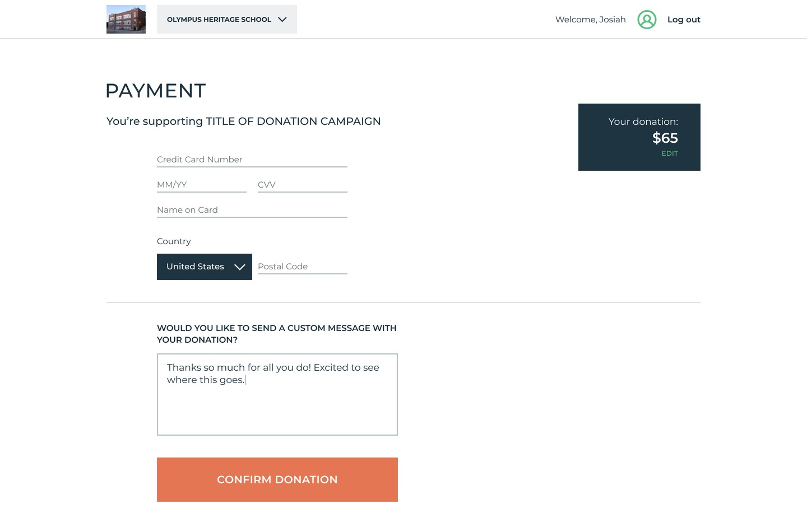Click the PAYMENT page heading
This screenshot has width=807, height=532.
point(156,91)
